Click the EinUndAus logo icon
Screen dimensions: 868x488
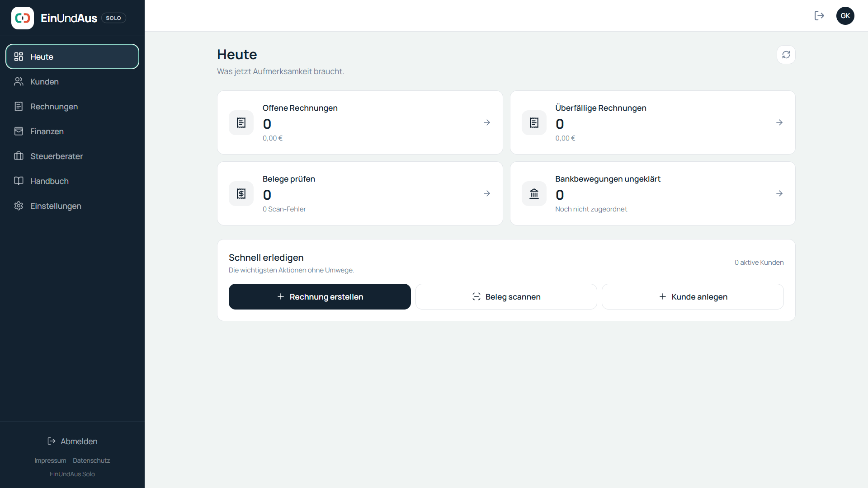(x=23, y=18)
